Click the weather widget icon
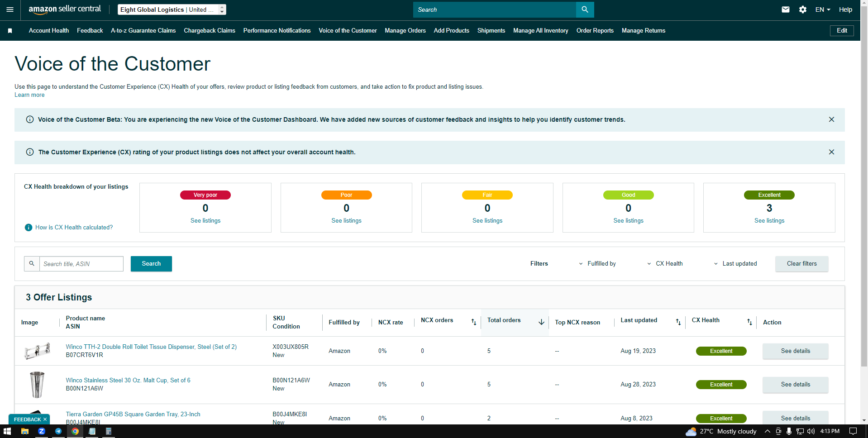 [691, 431]
